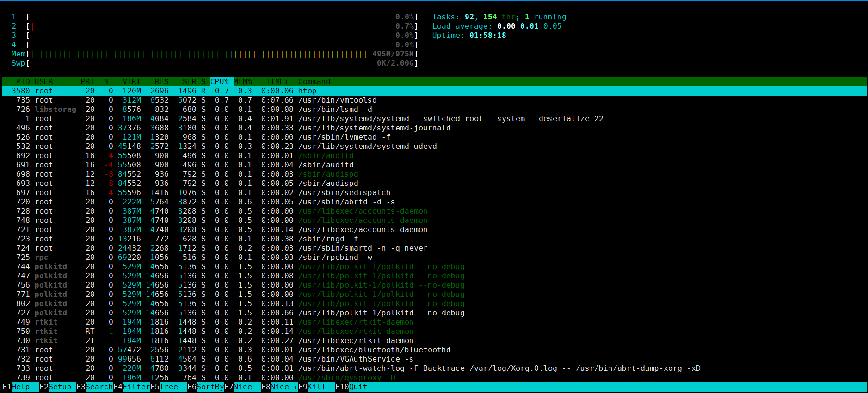Viewport: 868px width, 393px height.
Task: Click the CPU 4 usage meter
Action: coord(215,45)
